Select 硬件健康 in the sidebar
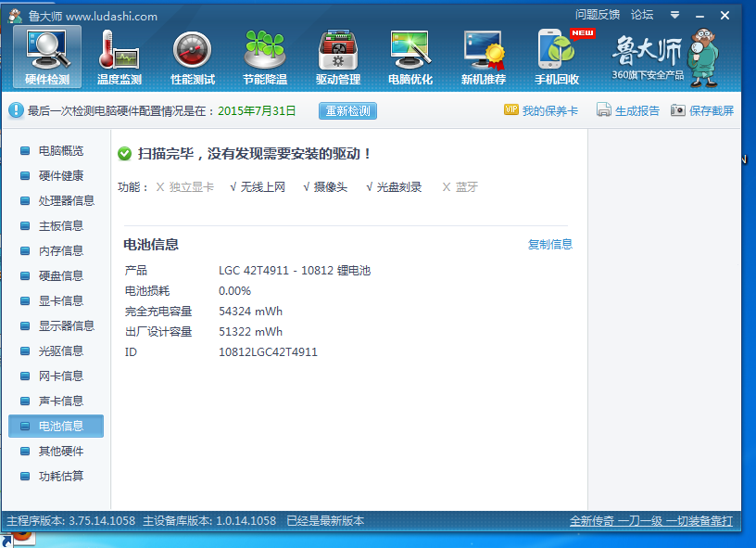 [57, 175]
